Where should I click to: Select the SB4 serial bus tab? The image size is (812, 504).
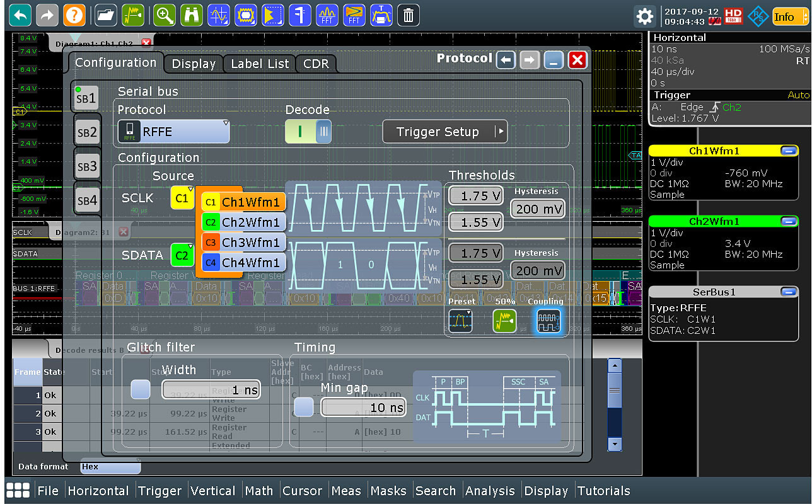point(87,201)
